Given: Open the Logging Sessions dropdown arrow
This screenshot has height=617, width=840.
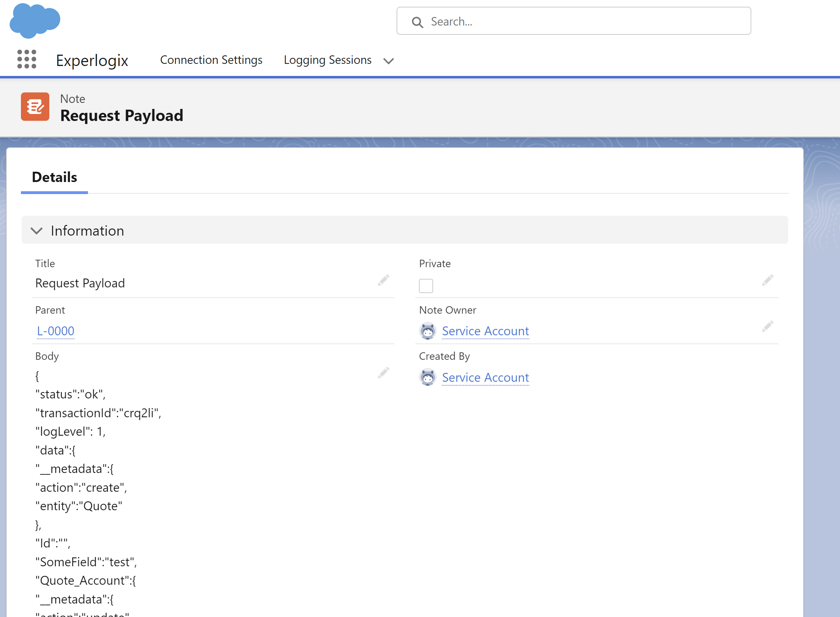Looking at the screenshot, I should click(389, 61).
